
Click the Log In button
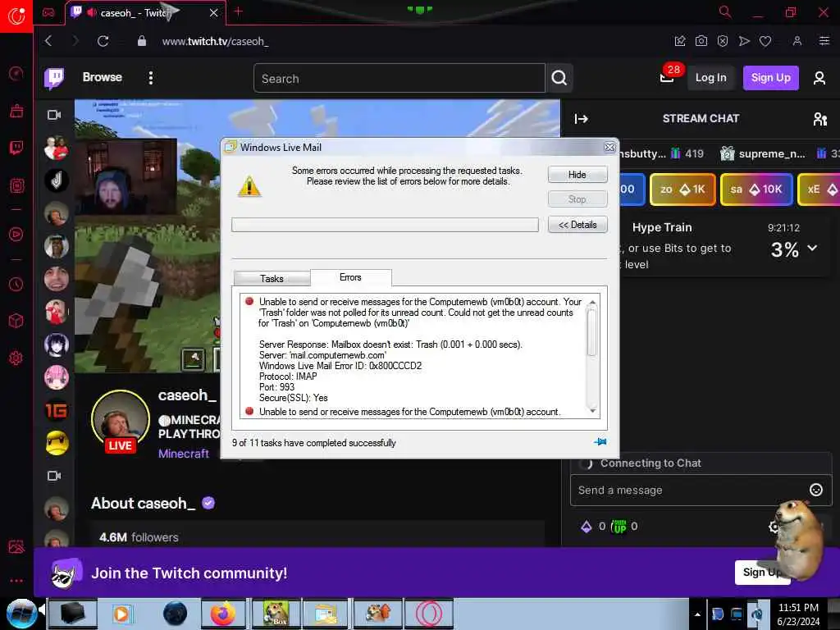(711, 78)
